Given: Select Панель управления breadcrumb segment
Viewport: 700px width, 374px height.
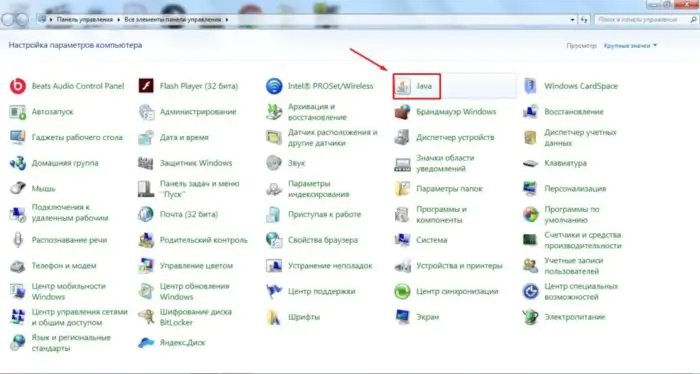Looking at the screenshot, I should [x=85, y=20].
